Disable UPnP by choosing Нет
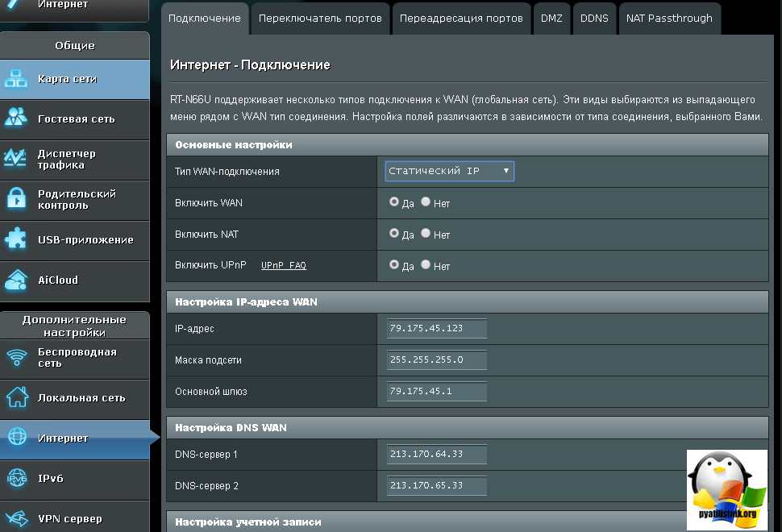This screenshot has height=532, width=782. pyautogui.click(x=426, y=265)
